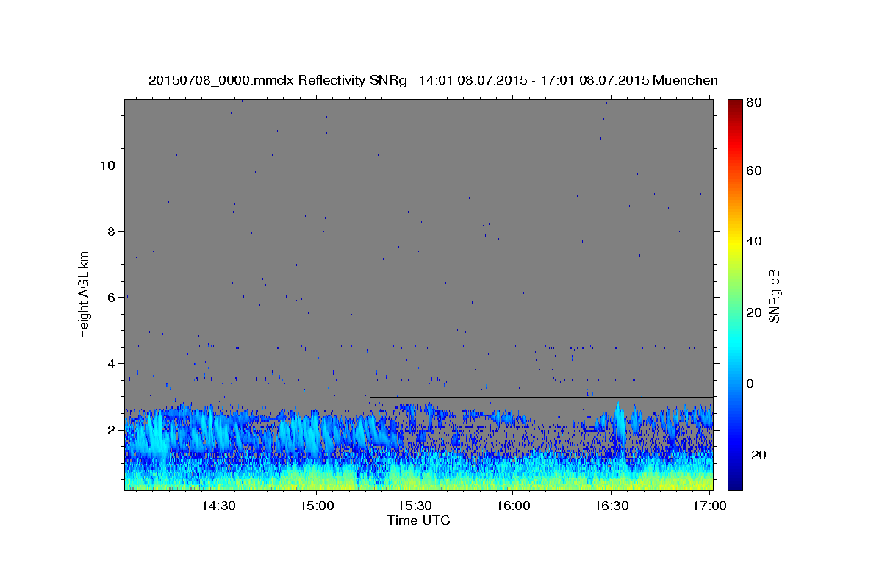Image resolution: width=882 pixels, height=588 pixels.
Task: Click the colorbar value 60
Action: coord(754,171)
